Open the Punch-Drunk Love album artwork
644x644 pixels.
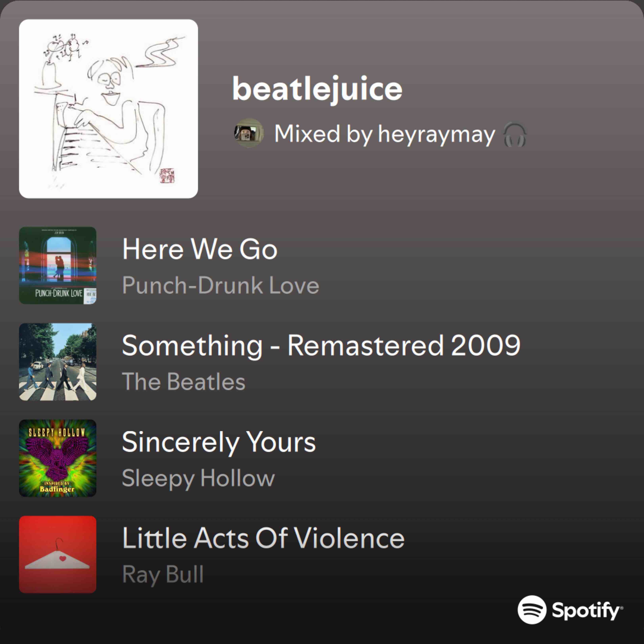(x=58, y=265)
